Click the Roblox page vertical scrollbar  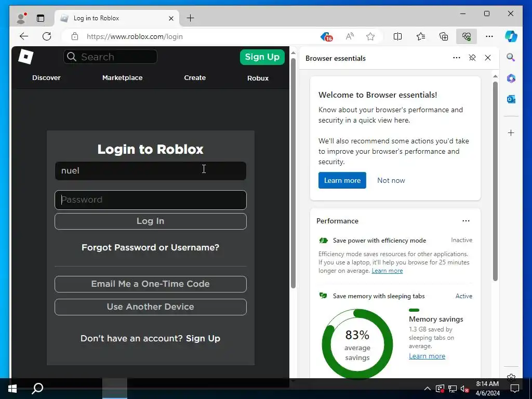pos(293,173)
